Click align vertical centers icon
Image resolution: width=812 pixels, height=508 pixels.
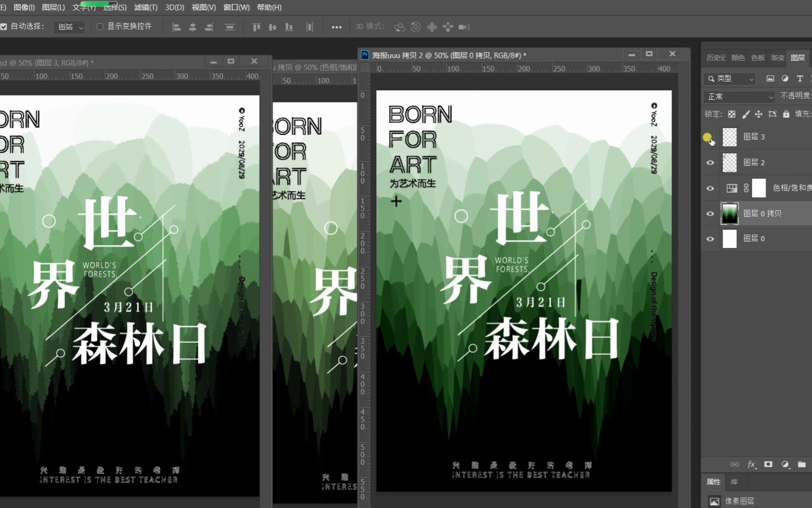pyautogui.click(x=273, y=27)
